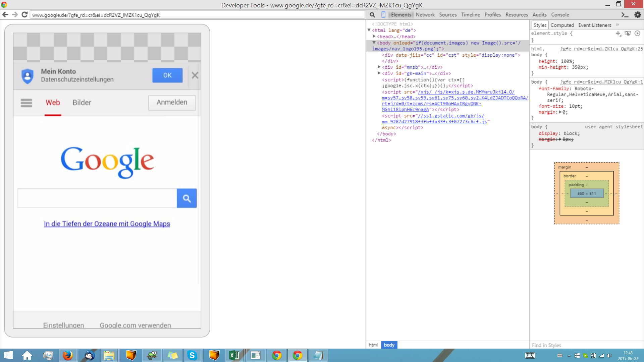This screenshot has width=644, height=362.
Task: Open the hamburger menu on Google page
Action: [x=26, y=103]
